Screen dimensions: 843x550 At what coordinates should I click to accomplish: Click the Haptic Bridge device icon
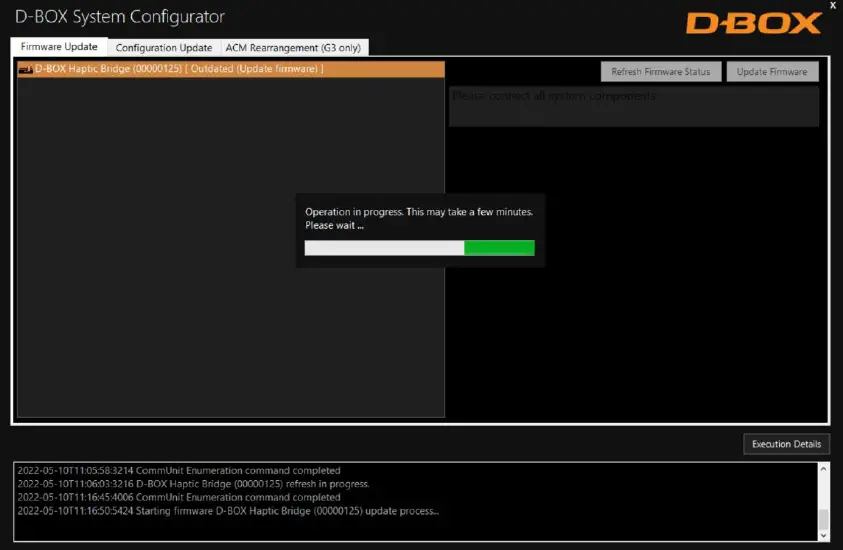(25, 69)
